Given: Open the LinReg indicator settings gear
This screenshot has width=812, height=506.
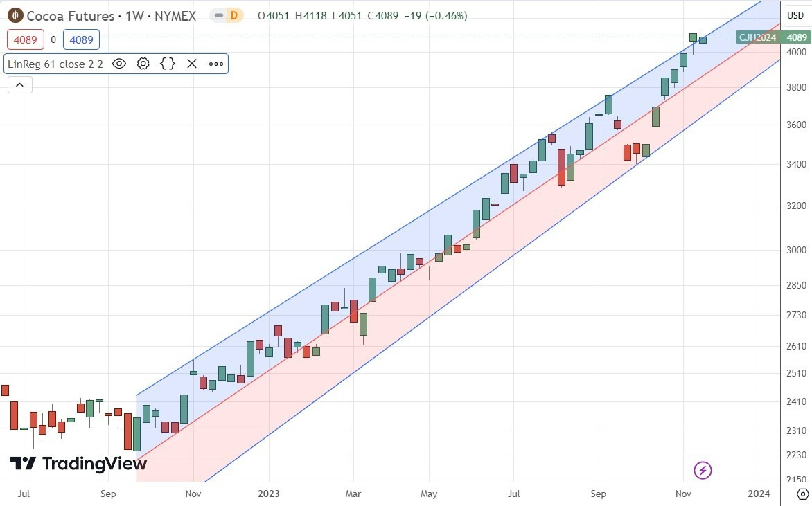Looking at the screenshot, I should [143, 64].
